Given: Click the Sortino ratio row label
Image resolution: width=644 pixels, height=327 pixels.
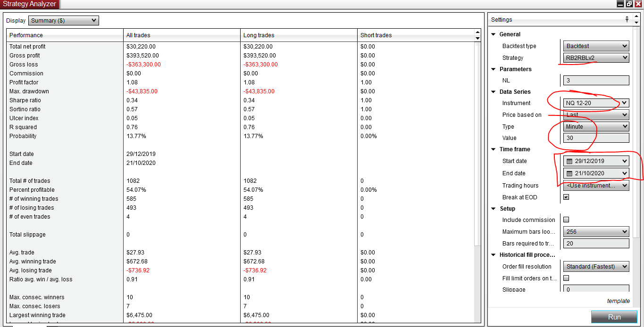Looking at the screenshot, I should [x=25, y=109].
